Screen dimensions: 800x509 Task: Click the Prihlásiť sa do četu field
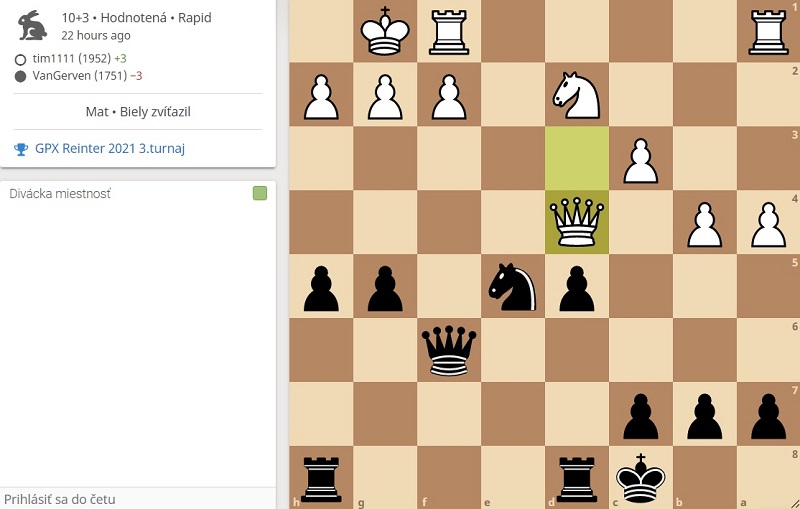tap(138, 498)
